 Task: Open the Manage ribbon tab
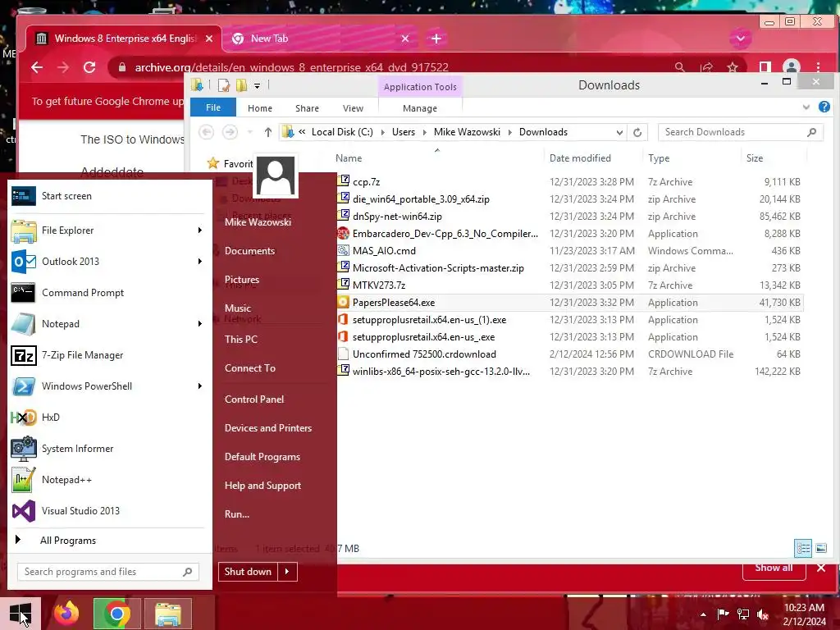(x=420, y=108)
